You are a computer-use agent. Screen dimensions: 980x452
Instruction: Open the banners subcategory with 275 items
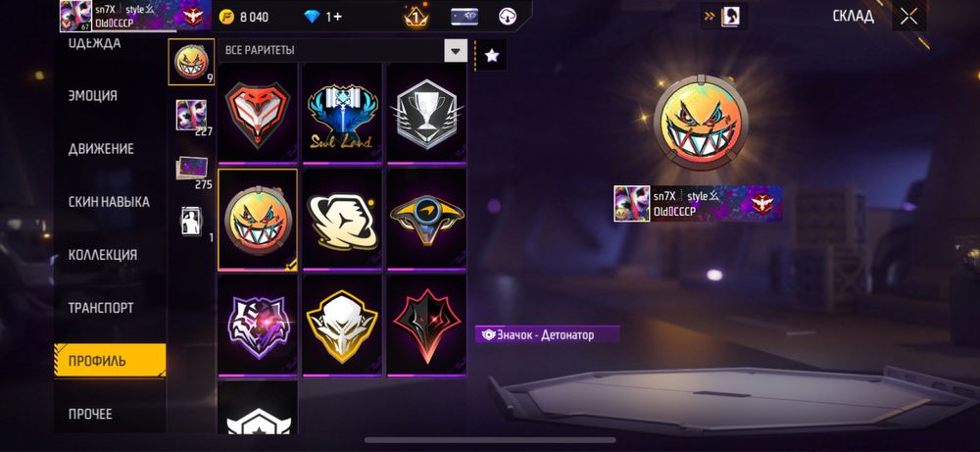(192, 169)
